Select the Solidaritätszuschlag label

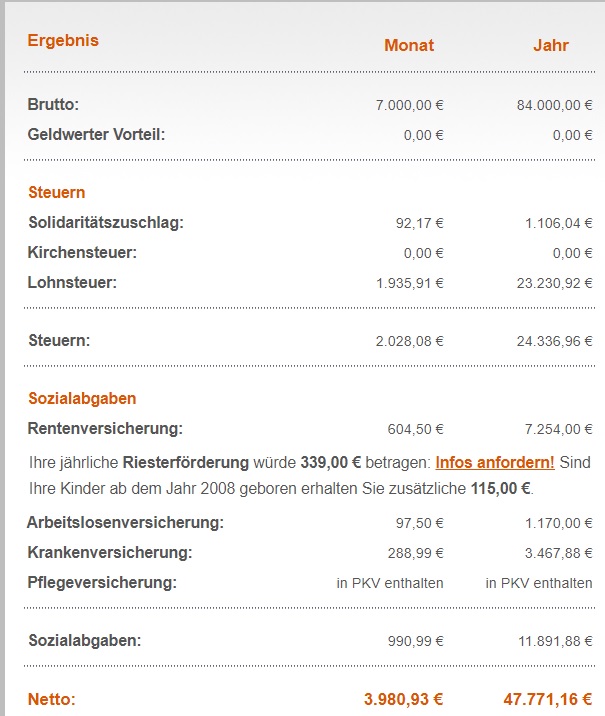(106, 222)
